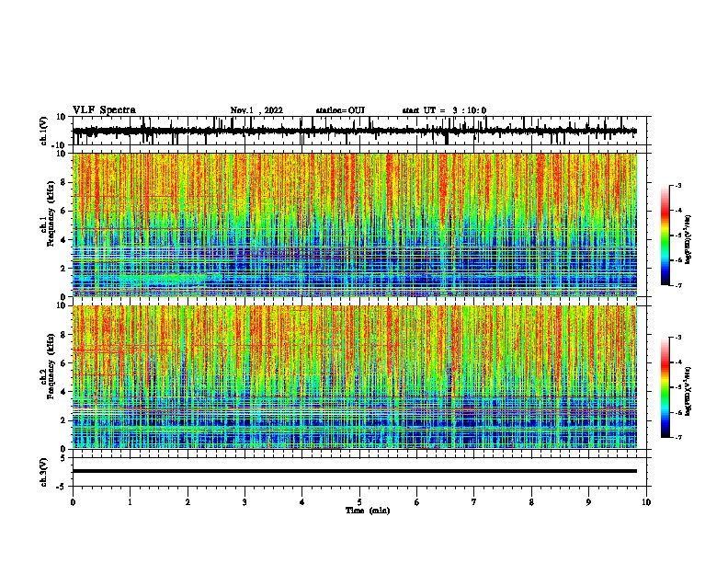The height and width of the screenshot is (563, 728).
Task: Click the black ch.3 voltage trace line
Action: coord(355,471)
